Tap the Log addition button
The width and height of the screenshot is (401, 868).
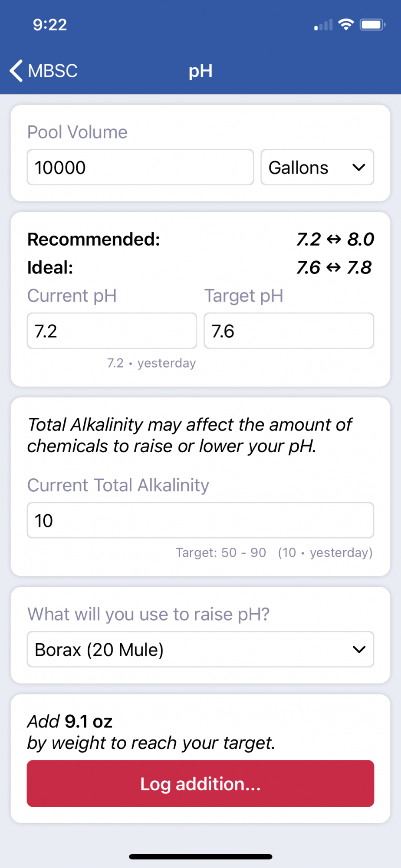coord(200,783)
